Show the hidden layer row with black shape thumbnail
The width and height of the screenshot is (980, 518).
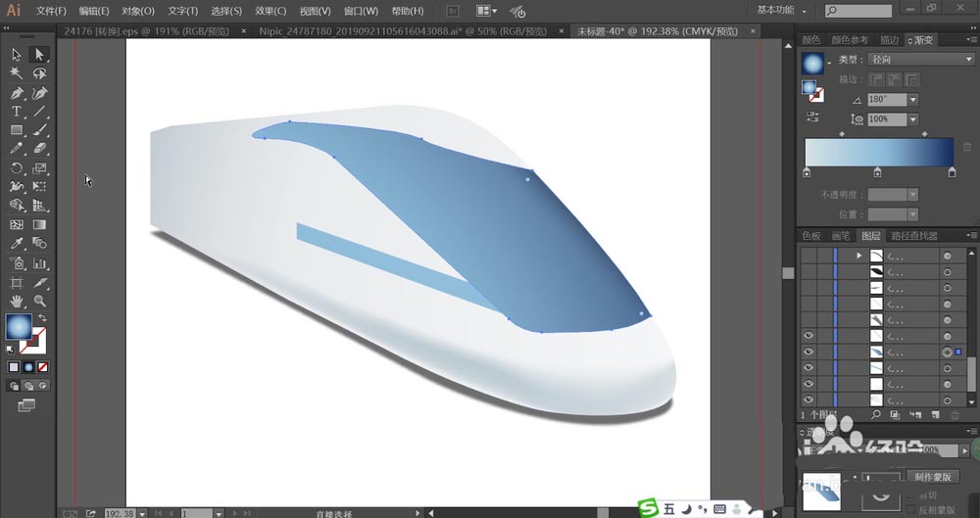click(x=808, y=272)
